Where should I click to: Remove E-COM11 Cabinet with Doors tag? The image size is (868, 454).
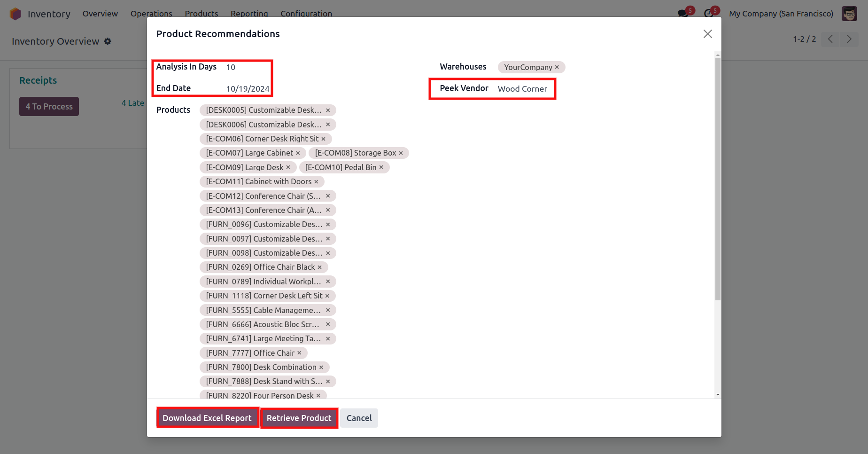click(316, 182)
